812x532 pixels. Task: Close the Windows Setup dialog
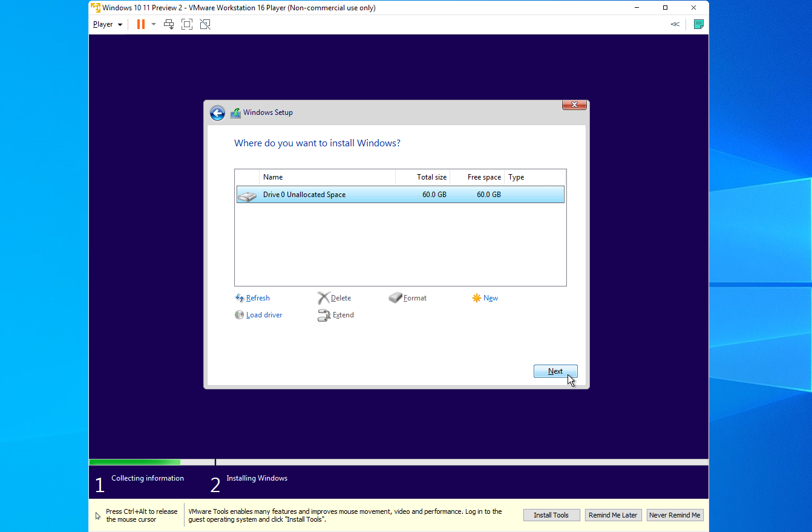coord(574,105)
